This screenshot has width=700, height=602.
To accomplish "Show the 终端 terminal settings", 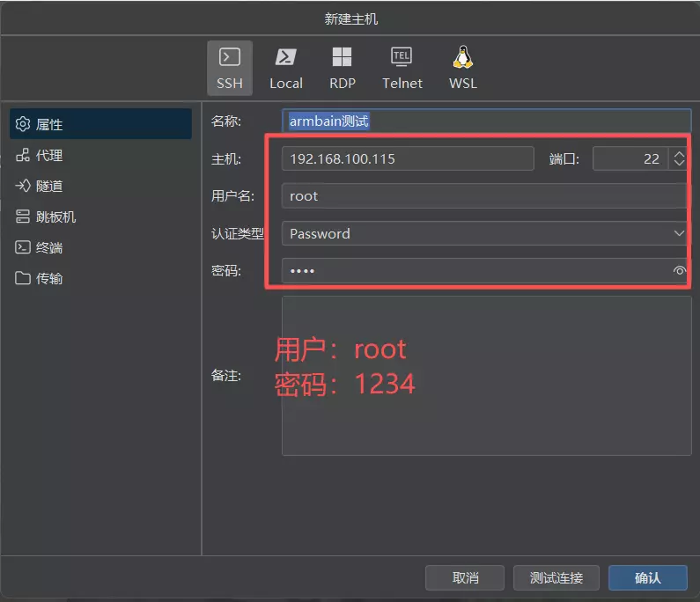I will [x=101, y=247].
